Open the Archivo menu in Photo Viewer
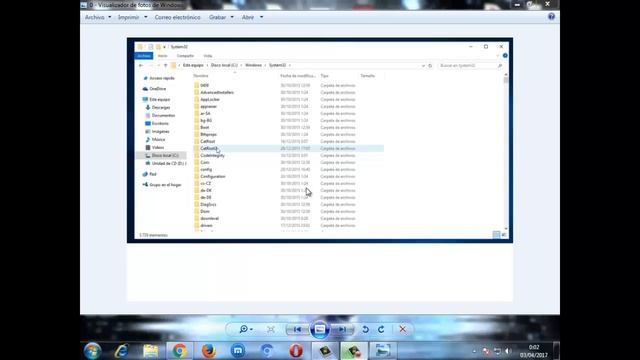The image size is (640, 360). pos(98,17)
